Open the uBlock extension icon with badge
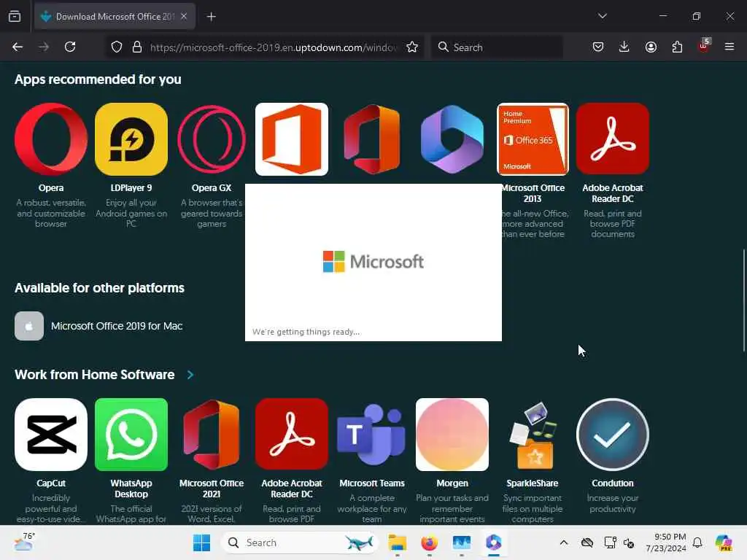Image resolution: width=747 pixels, height=560 pixels. [x=704, y=46]
